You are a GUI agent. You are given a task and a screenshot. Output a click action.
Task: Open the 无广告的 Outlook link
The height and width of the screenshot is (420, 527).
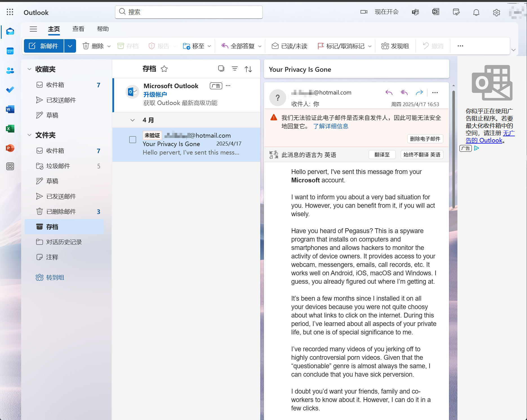[x=490, y=137]
